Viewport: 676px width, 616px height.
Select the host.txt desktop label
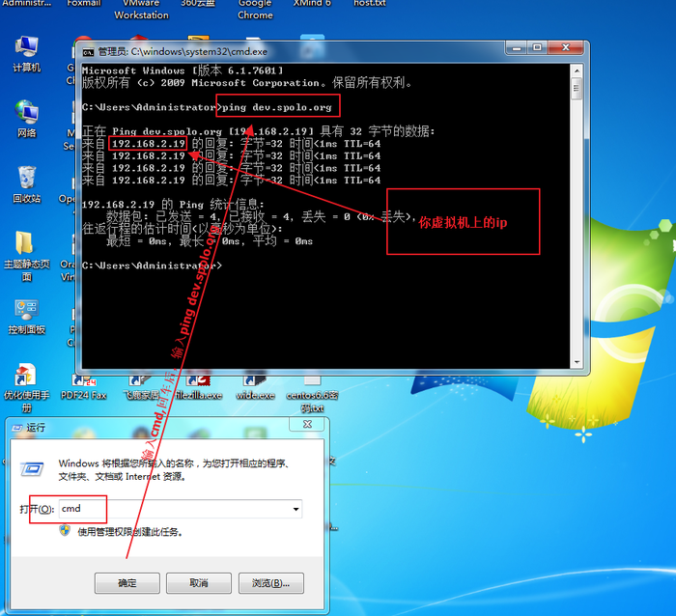pyautogui.click(x=370, y=4)
